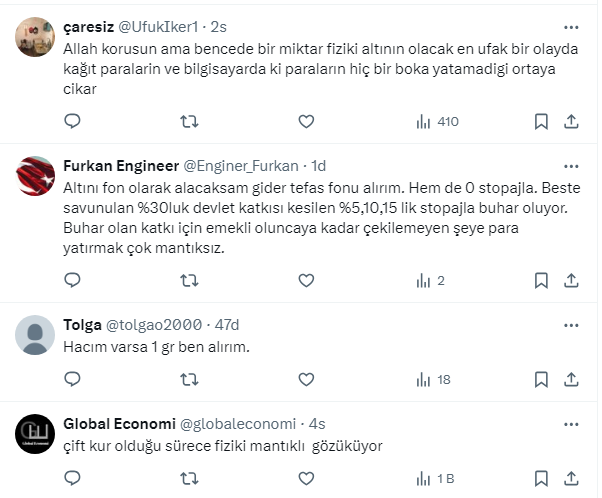Retweet the çaresiz post
This screenshot has height=498, width=602.
[x=188, y=121]
